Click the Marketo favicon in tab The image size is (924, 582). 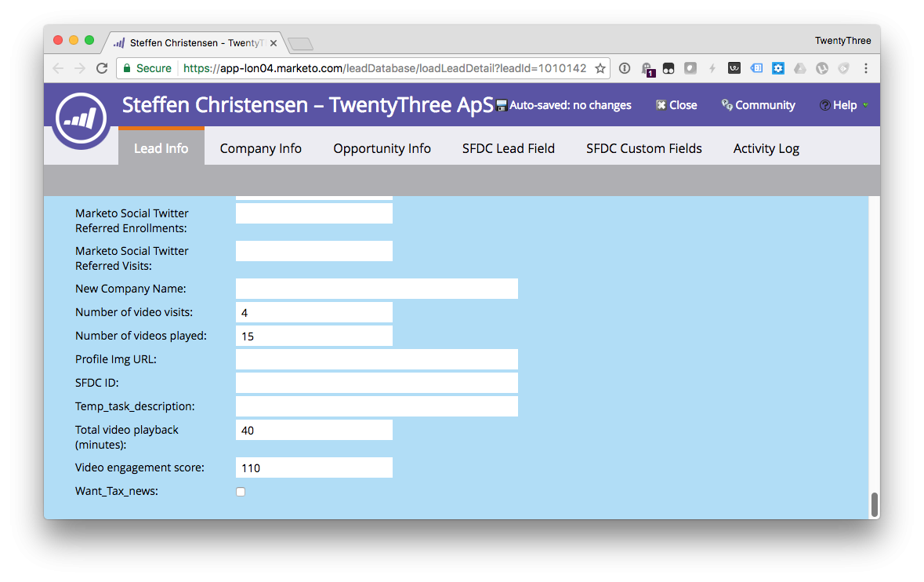tap(119, 43)
